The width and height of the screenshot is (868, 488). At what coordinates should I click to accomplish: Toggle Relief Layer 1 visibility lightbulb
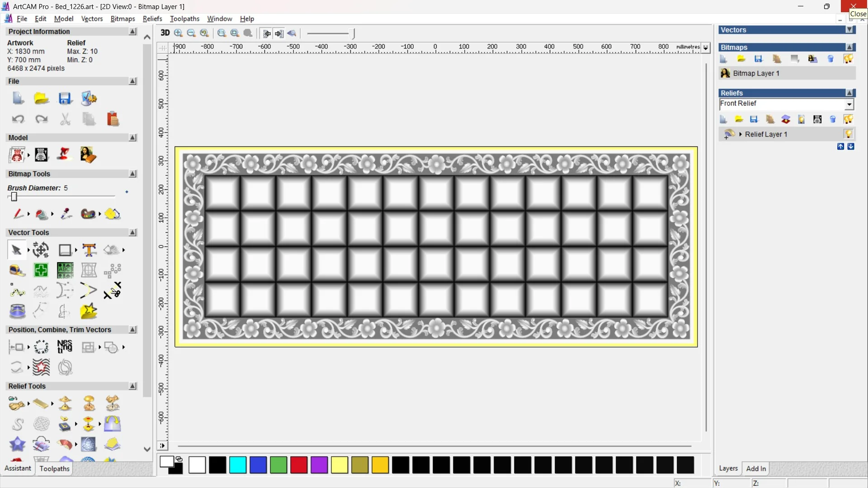(848, 134)
